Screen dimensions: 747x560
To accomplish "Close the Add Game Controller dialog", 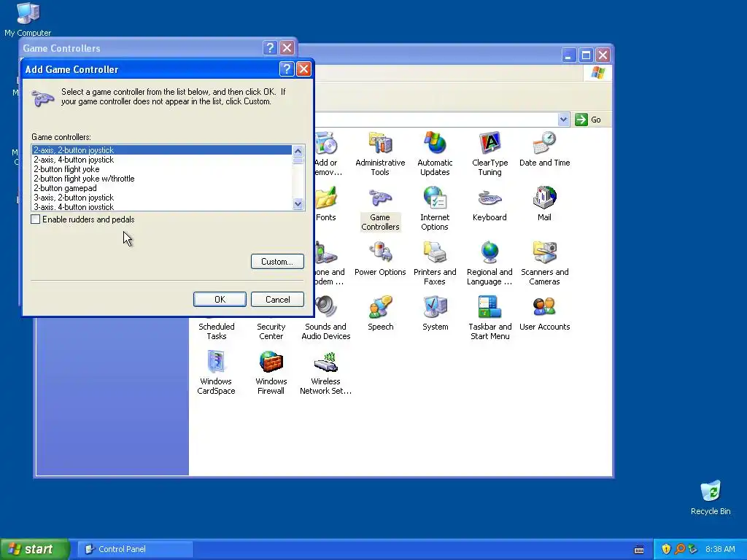I will pyautogui.click(x=303, y=69).
